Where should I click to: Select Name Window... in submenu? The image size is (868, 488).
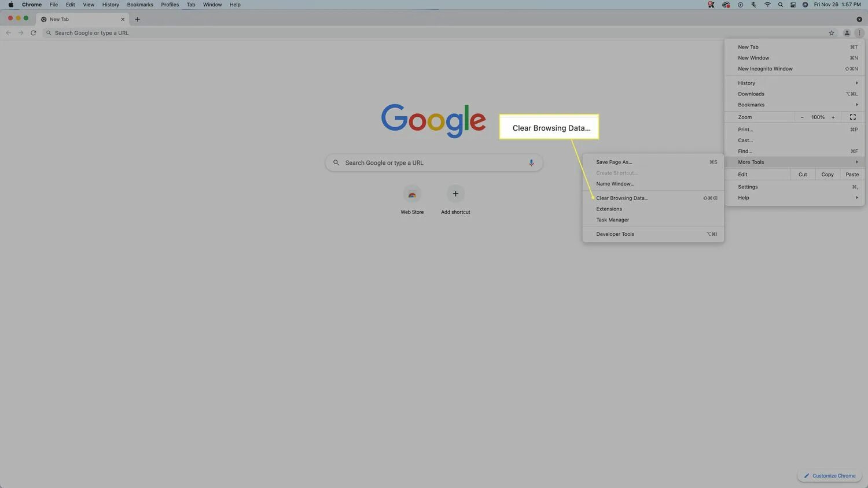(x=653, y=184)
